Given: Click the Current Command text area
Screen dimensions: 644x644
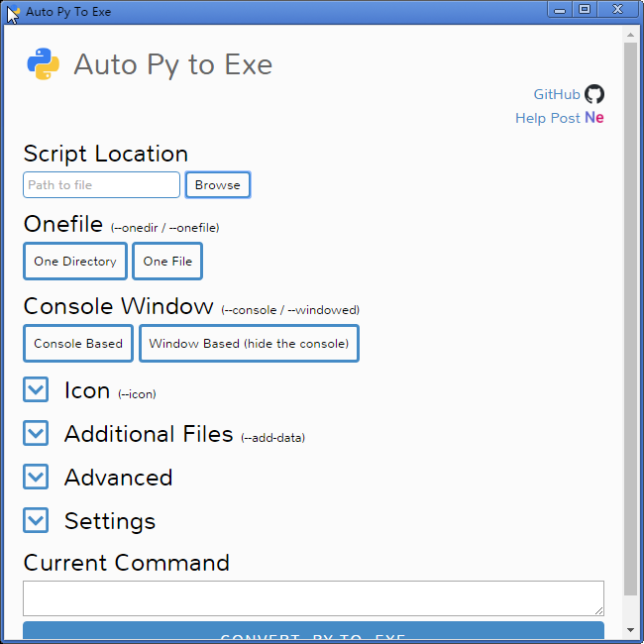Looking at the screenshot, I should [313, 598].
